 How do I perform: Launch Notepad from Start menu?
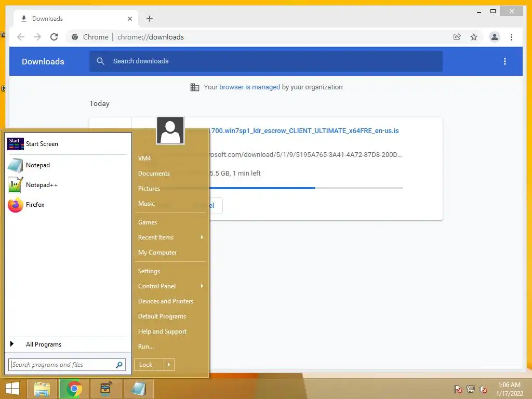67,165
